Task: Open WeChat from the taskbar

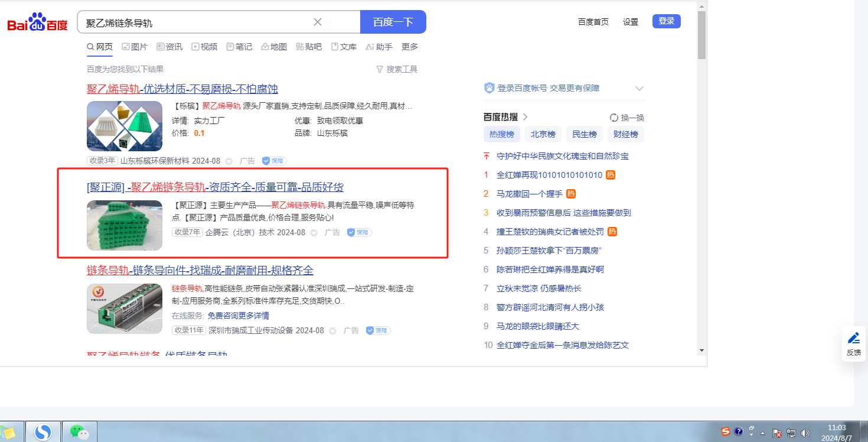Action: pos(79,432)
